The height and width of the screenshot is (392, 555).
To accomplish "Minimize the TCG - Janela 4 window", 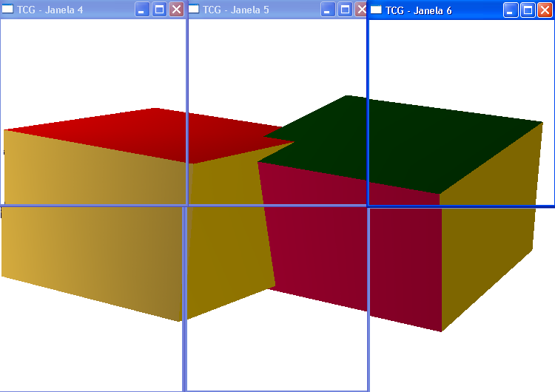I will click(x=142, y=10).
